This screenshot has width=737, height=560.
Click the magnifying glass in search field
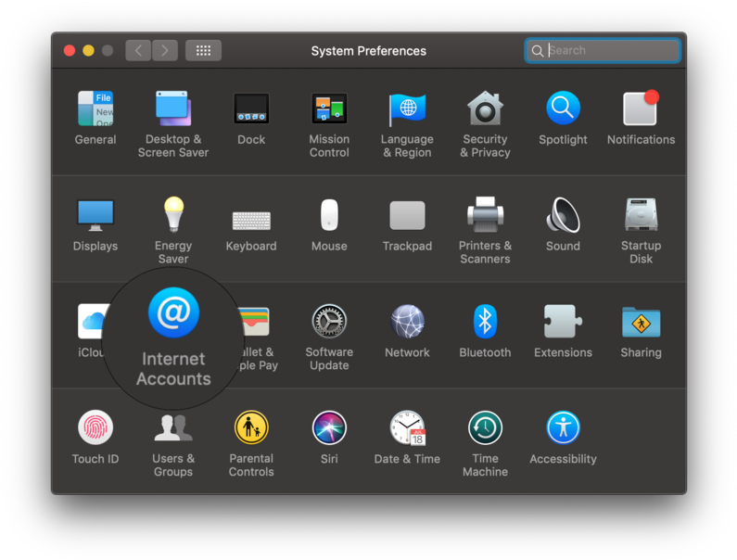point(538,51)
